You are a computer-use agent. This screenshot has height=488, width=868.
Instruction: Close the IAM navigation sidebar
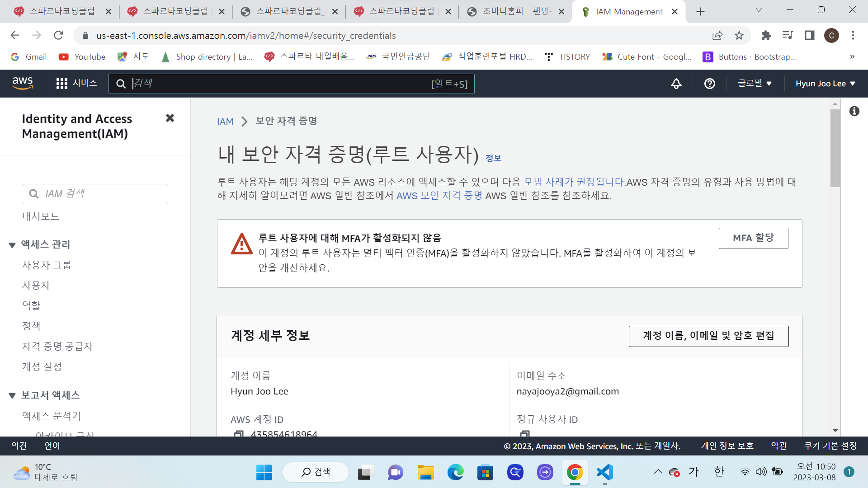tap(170, 118)
